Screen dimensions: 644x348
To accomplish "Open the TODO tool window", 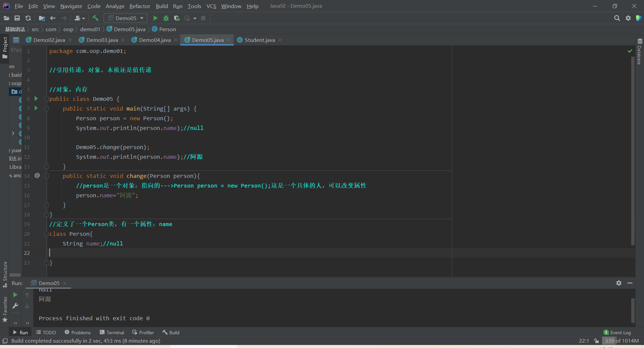I will pyautogui.click(x=46, y=332).
